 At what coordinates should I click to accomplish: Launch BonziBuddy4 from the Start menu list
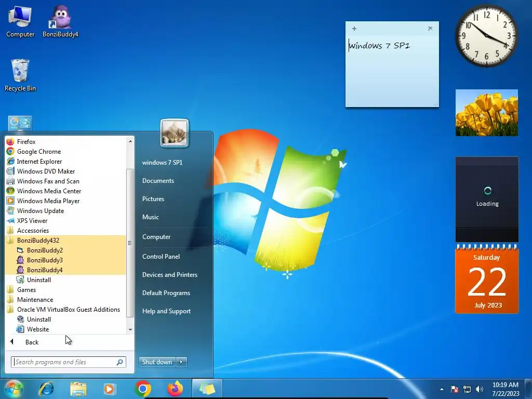coord(65,270)
